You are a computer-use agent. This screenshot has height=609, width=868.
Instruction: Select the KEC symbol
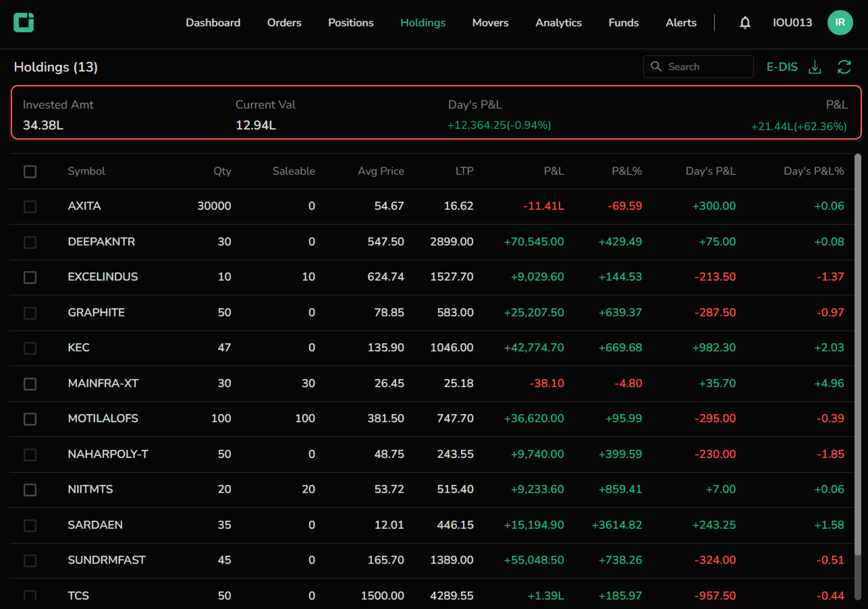click(x=78, y=348)
